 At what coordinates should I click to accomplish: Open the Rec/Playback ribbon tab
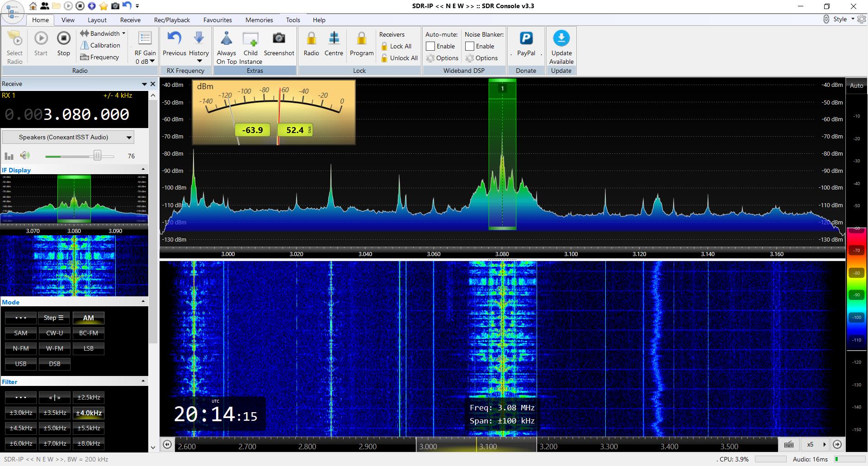[172, 20]
